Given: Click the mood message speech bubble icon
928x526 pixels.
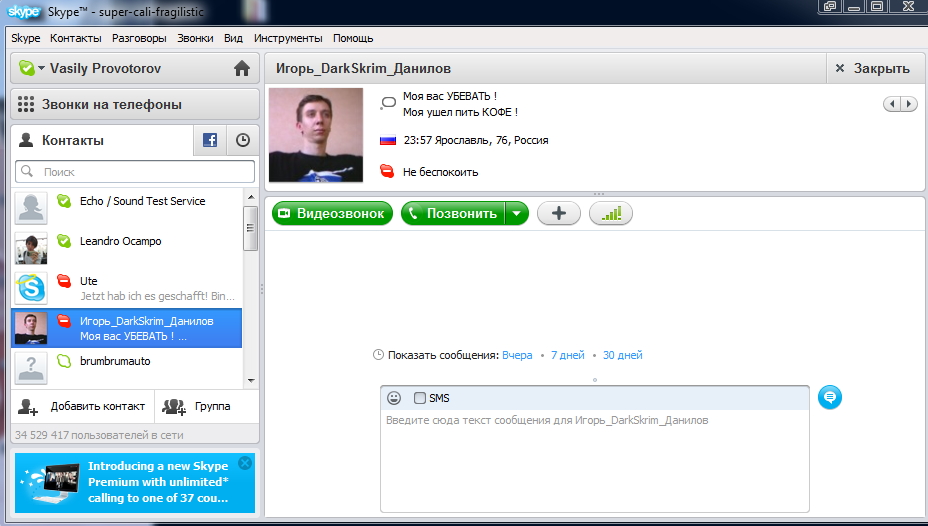Looking at the screenshot, I should coord(388,103).
